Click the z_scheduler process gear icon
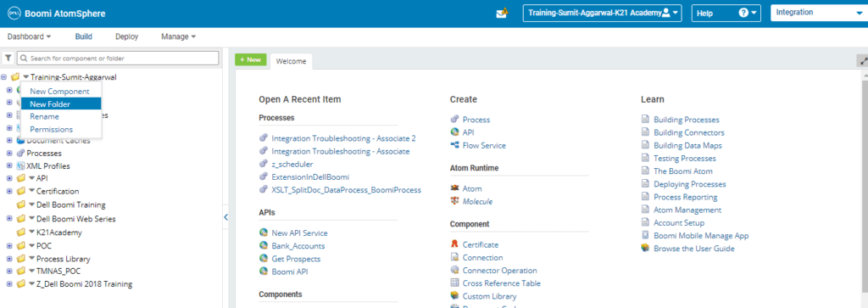The image size is (868, 308). (264, 164)
